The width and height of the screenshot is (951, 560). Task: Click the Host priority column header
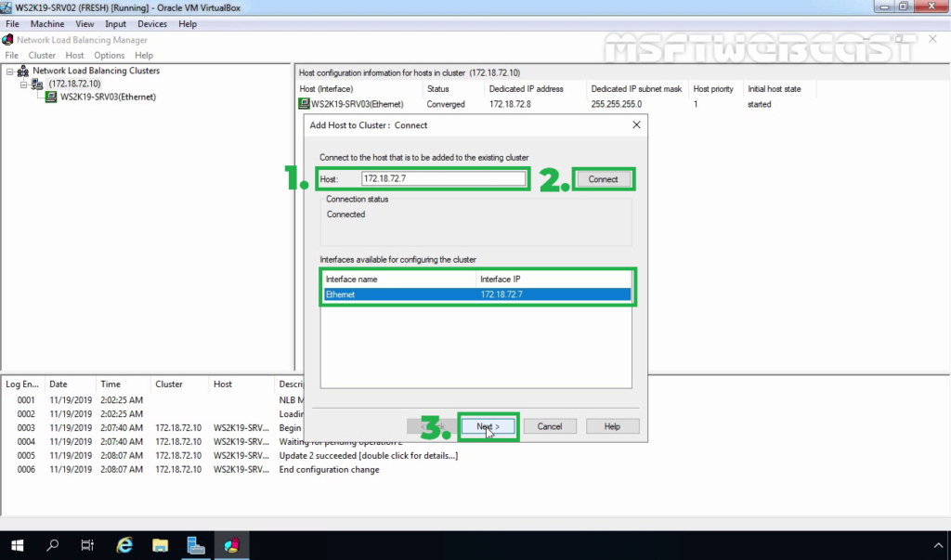(715, 89)
